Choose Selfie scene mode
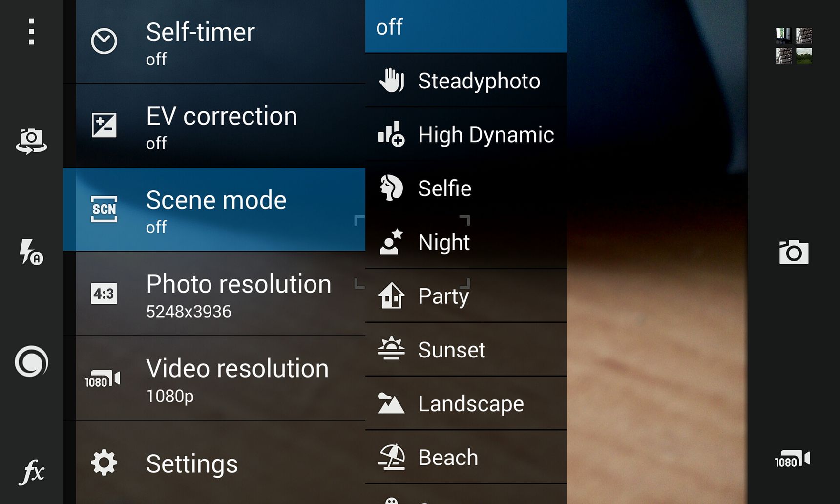This screenshot has height=504, width=840. point(466,188)
